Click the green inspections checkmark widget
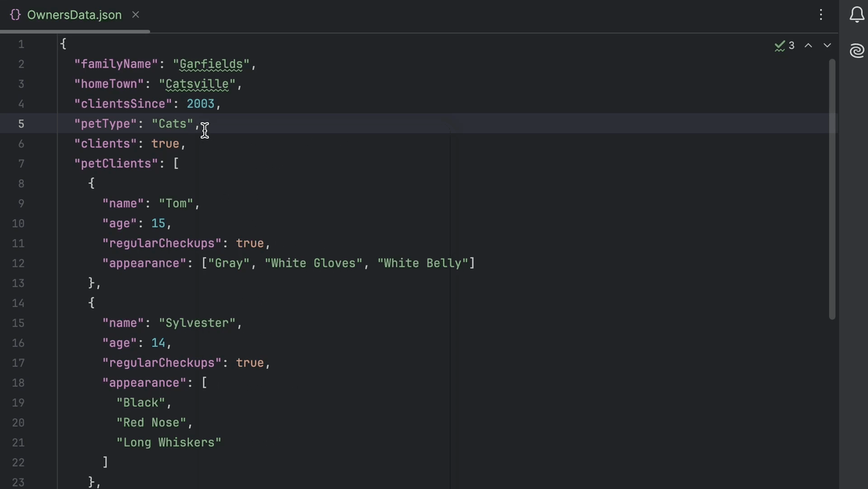 pyautogui.click(x=781, y=45)
